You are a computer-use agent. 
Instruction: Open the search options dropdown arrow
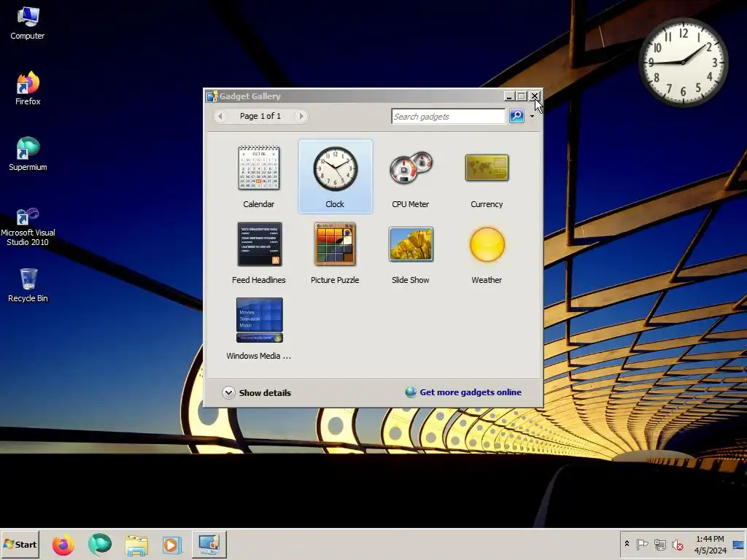click(532, 116)
